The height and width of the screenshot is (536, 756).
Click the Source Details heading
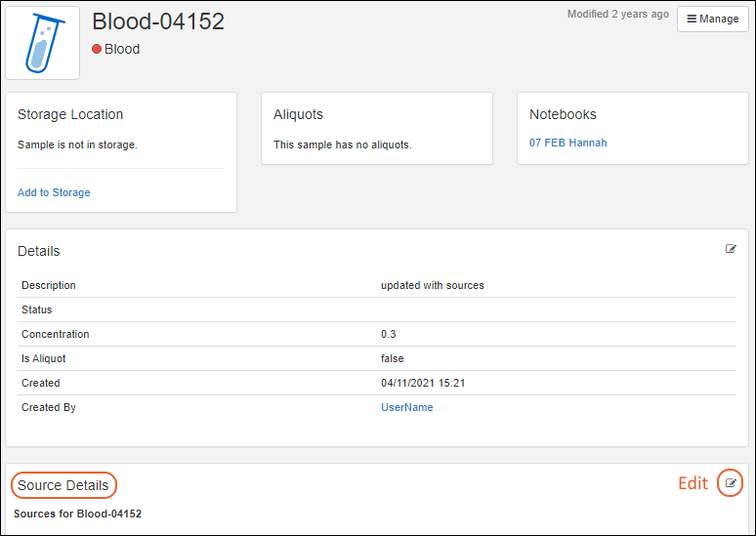tap(63, 485)
